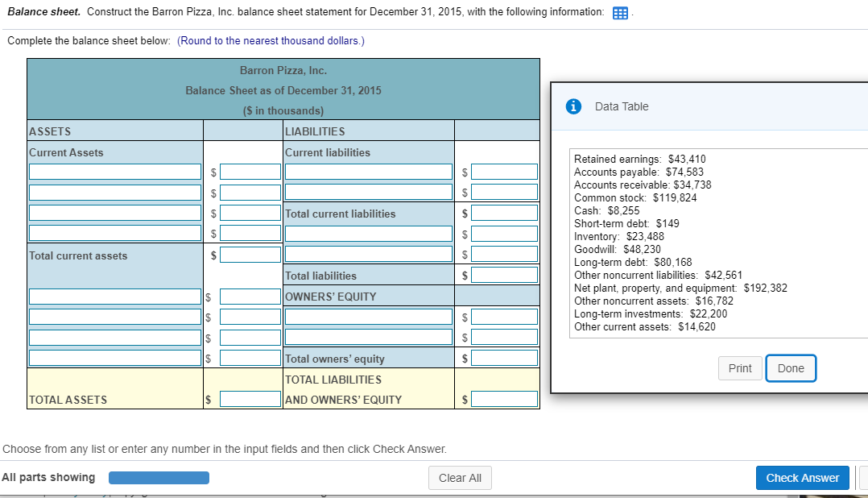Click the Print button
This screenshot has width=868, height=498.
pyautogui.click(x=739, y=367)
